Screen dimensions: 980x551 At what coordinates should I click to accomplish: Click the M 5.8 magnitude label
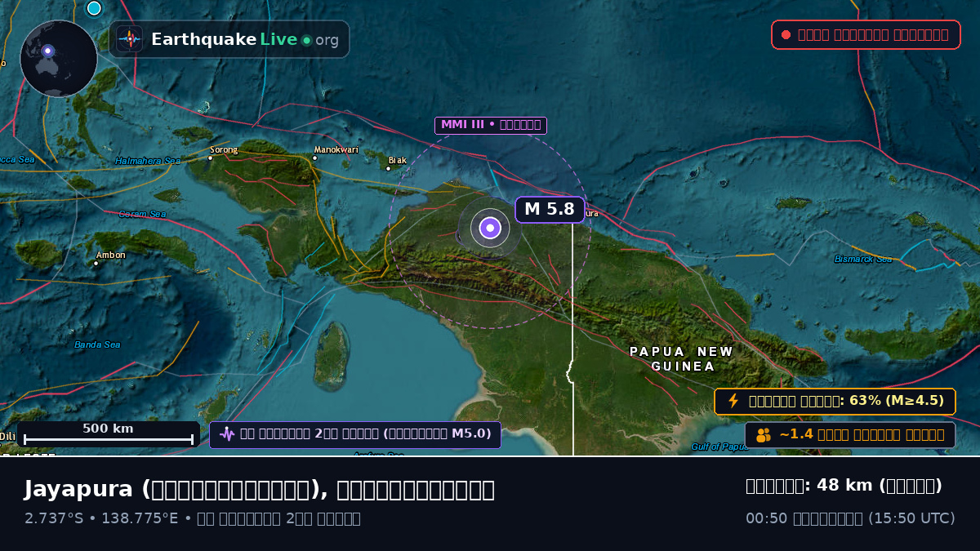(550, 210)
